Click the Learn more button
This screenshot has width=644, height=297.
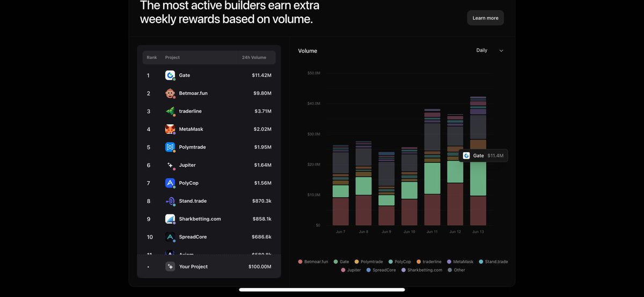(485, 18)
